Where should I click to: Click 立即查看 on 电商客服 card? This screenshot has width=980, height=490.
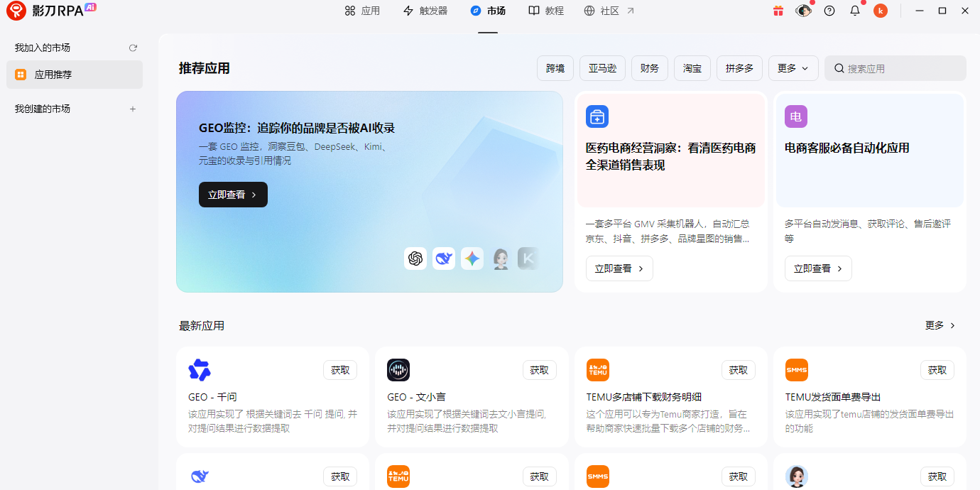pos(818,268)
